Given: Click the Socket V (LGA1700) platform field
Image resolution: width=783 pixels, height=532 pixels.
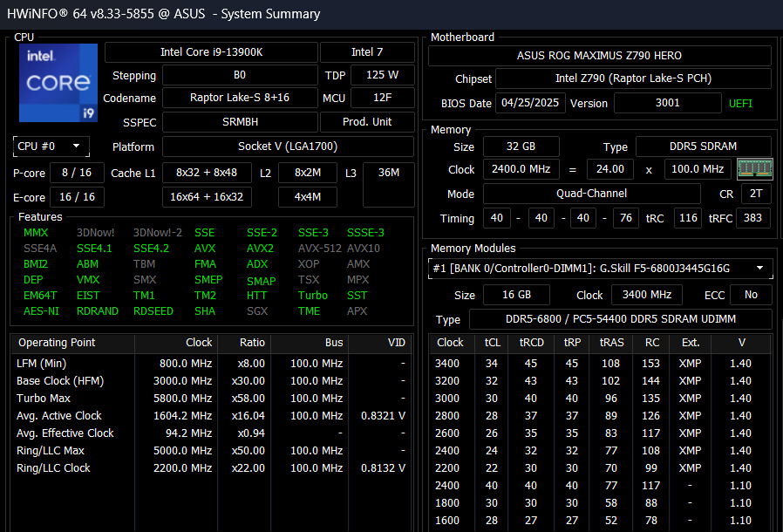Looking at the screenshot, I should (288, 147).
